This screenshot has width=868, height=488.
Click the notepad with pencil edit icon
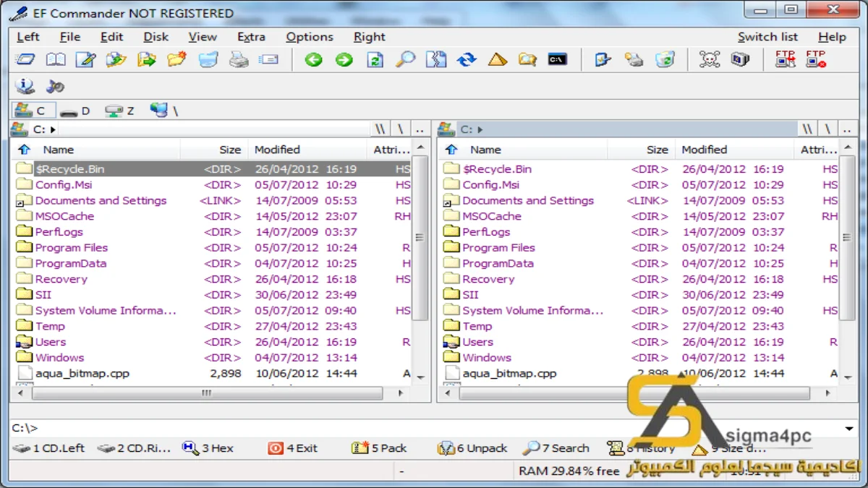click(86, 60)
